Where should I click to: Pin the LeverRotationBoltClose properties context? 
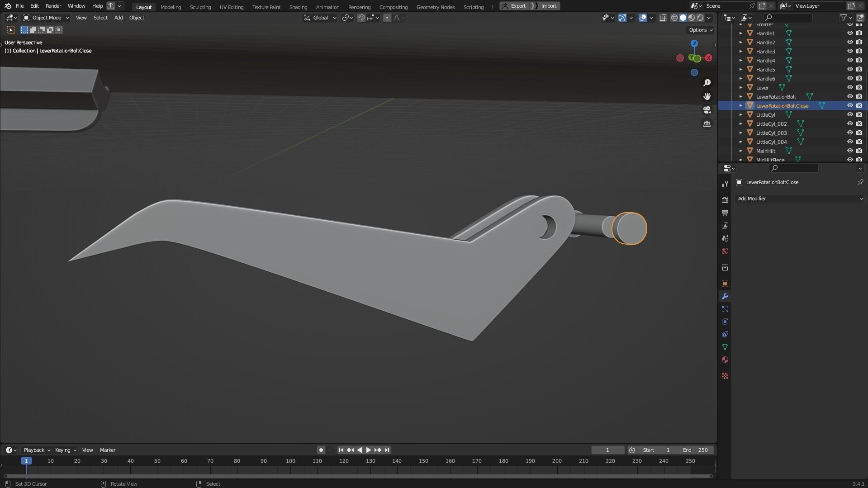pyautogui.click(x=860, y=182)
